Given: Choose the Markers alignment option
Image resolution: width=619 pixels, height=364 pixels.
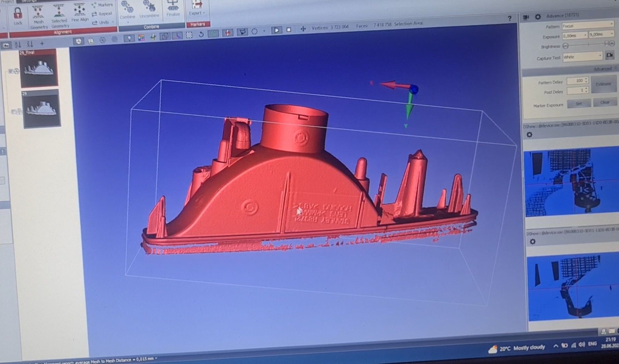Looking at the screenshot, I should point(102,5).
